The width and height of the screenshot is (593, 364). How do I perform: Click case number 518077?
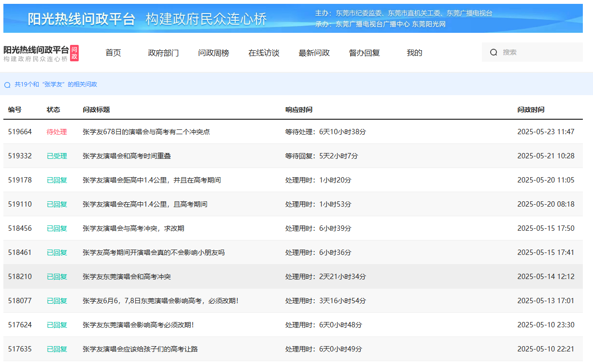[20, 301]
